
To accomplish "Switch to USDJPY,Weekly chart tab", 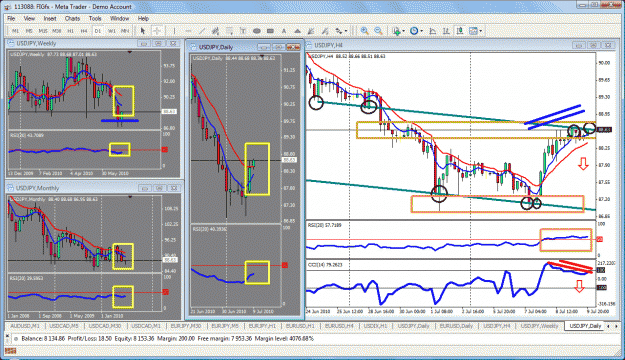I will [539, 326].
